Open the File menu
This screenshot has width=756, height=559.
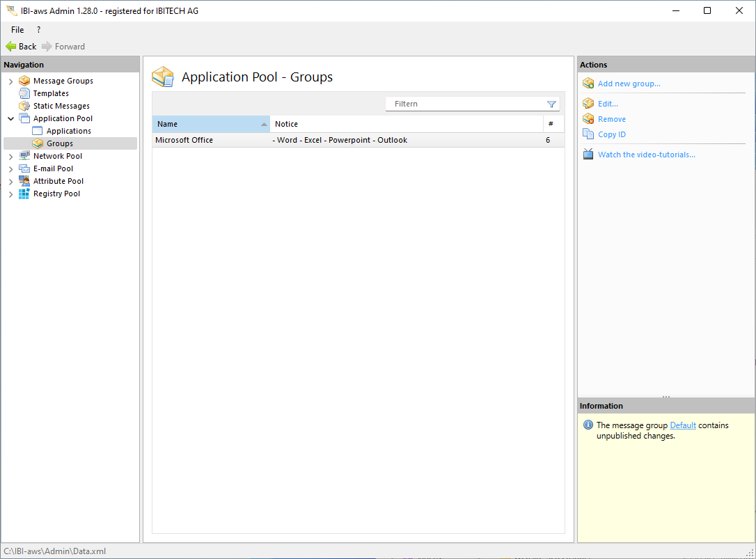click(17, 30)
